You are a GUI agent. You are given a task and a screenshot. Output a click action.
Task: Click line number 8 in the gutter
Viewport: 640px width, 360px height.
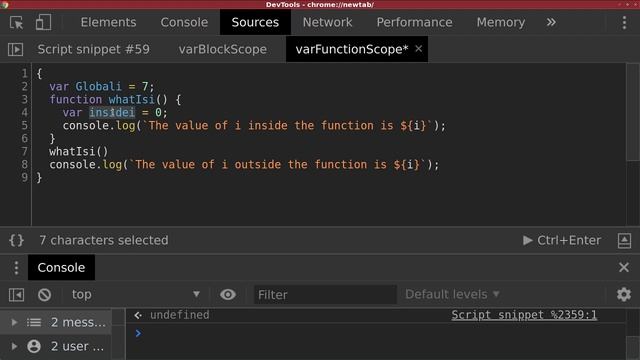point(24,164)
